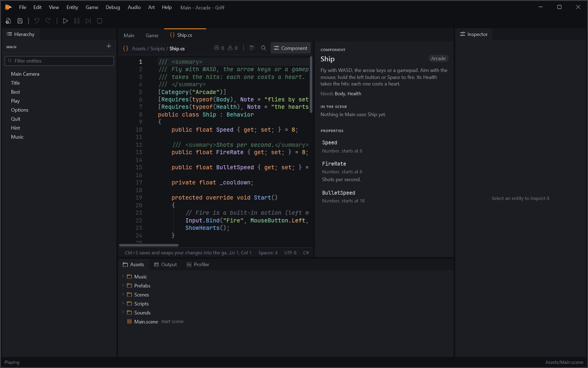This screenshot has height=368, width=588.
Task: Open the Output tab
Action: 165,265
